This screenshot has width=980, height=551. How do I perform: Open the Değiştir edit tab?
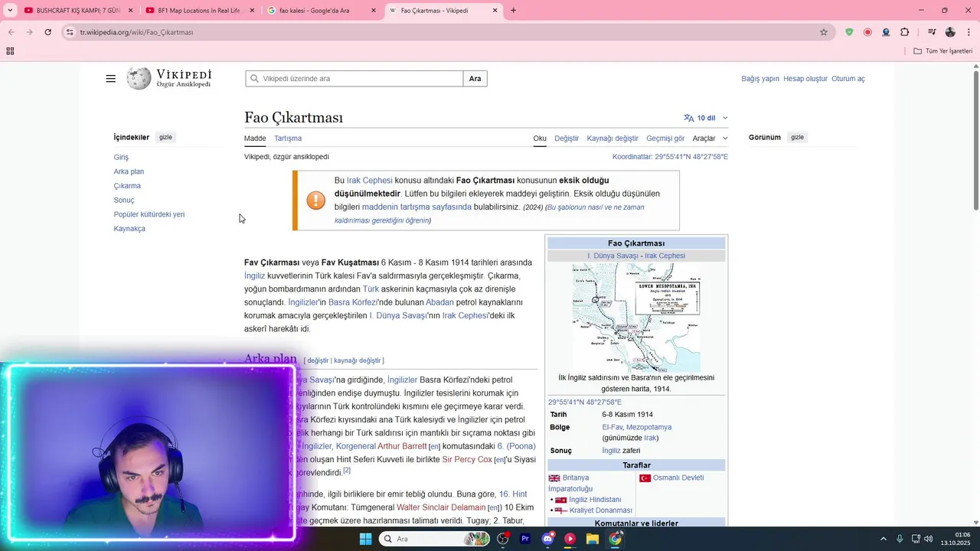click(x=567, y=139)
